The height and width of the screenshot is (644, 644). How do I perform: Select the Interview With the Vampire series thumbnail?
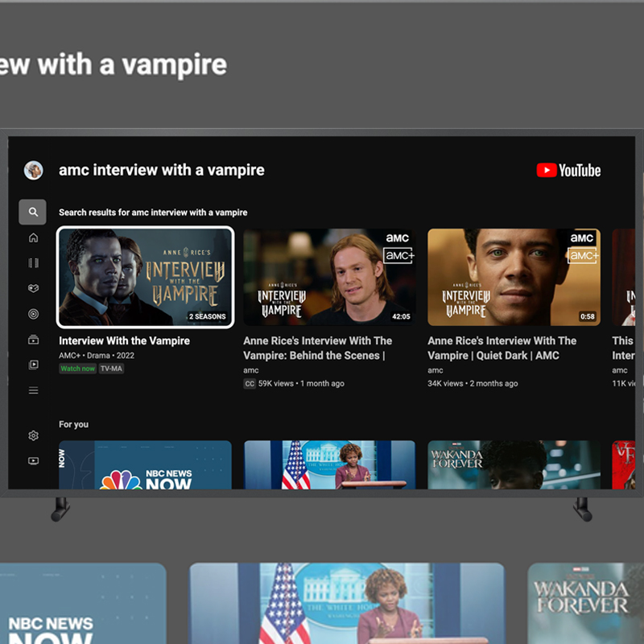coord(146,278)
